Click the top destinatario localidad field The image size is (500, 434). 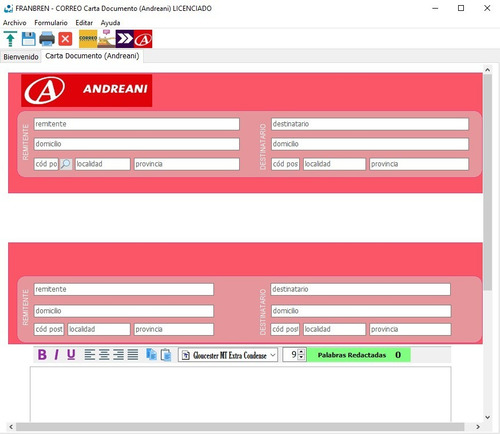(334, 164)
